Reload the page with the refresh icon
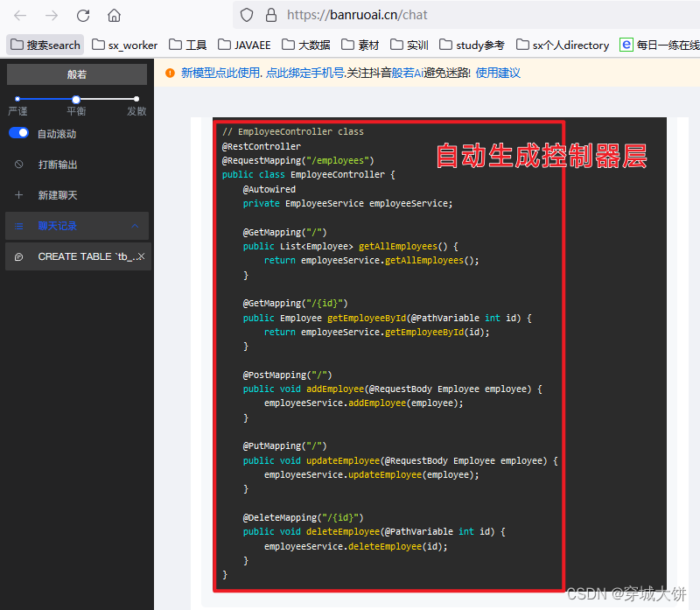Image resolution: width=700 pixels, height=610 pixels. 83,16
